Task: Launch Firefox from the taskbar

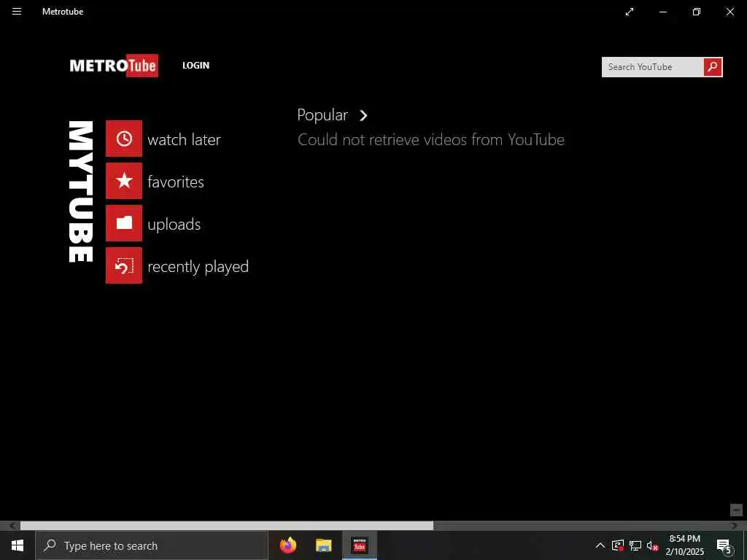Action: pos(287,545)
